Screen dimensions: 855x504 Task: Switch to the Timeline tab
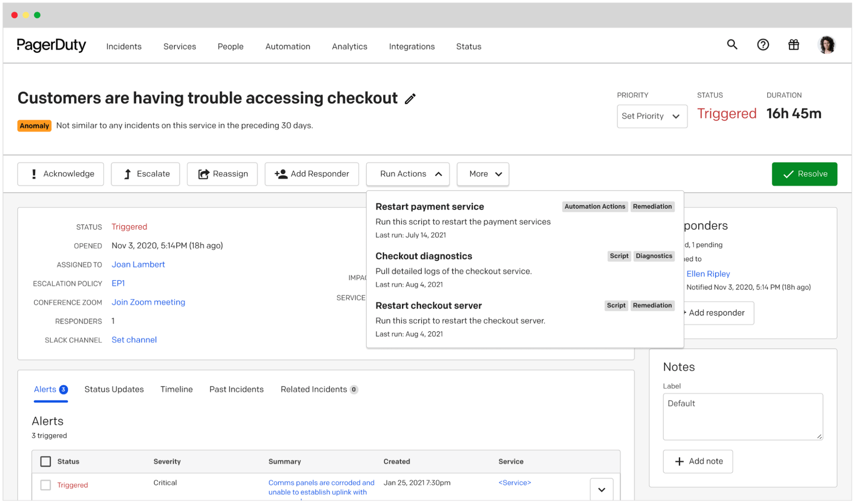click(x=176, y=389)
